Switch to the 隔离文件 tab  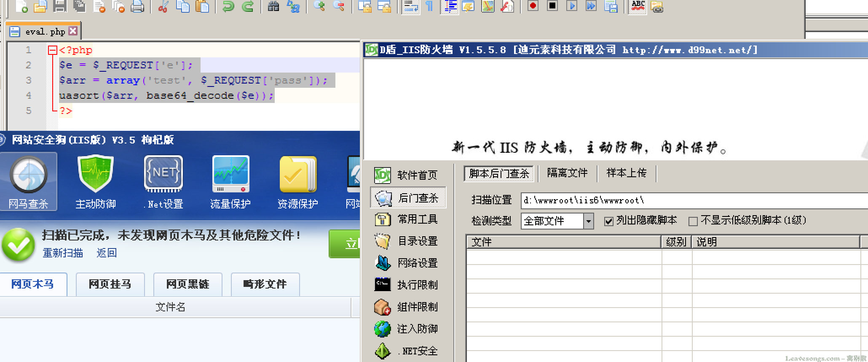coord(567,173)
